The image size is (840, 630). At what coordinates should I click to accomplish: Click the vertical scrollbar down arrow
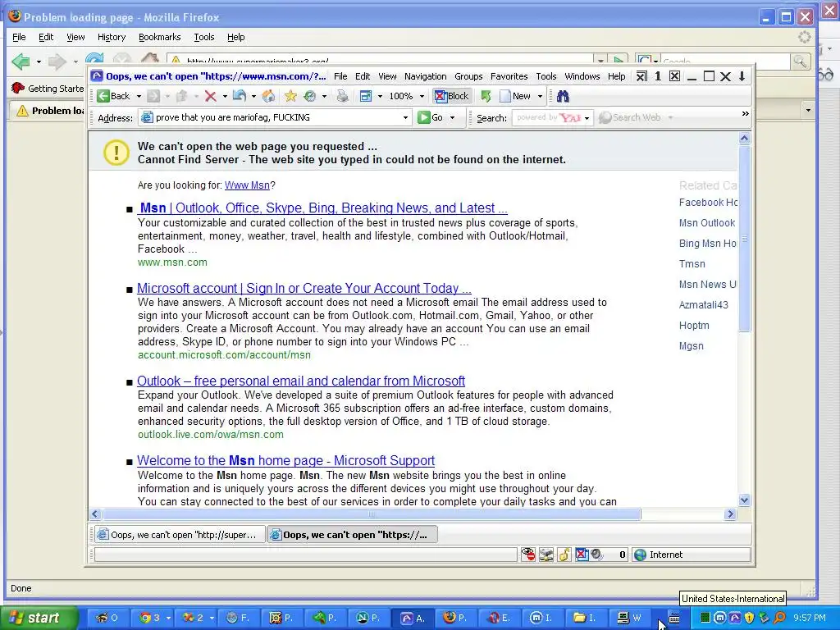(x=744, y=500)
